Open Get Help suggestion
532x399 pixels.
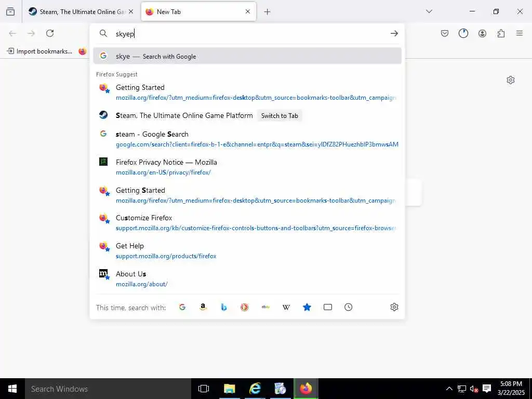[247, 251]
